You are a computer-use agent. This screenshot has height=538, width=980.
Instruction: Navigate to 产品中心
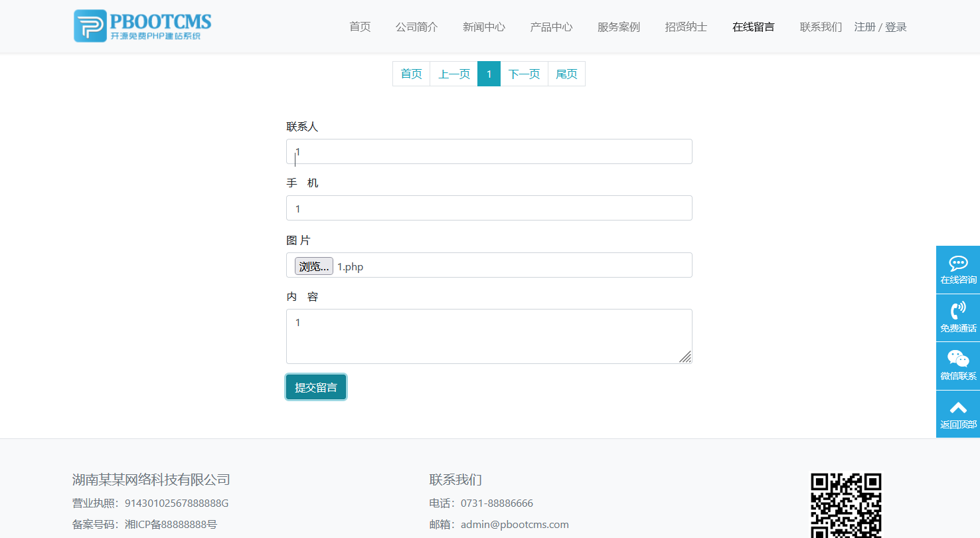click(551, 27)
